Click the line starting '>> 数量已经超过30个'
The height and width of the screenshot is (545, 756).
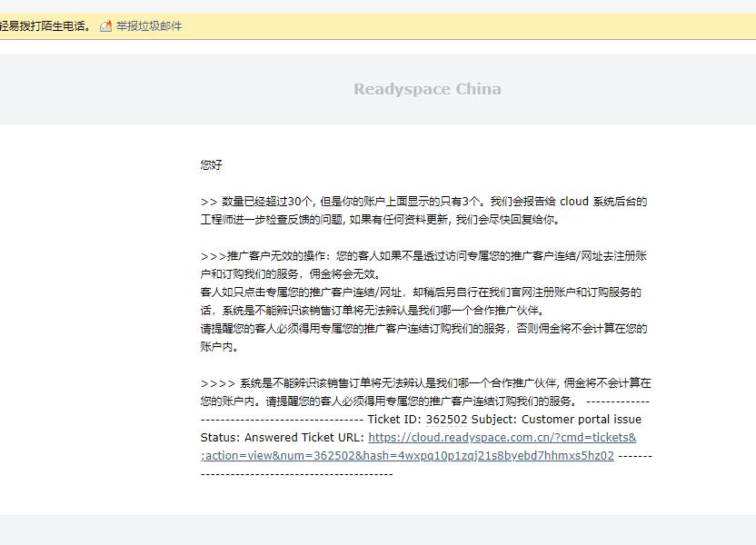(423, 202)
